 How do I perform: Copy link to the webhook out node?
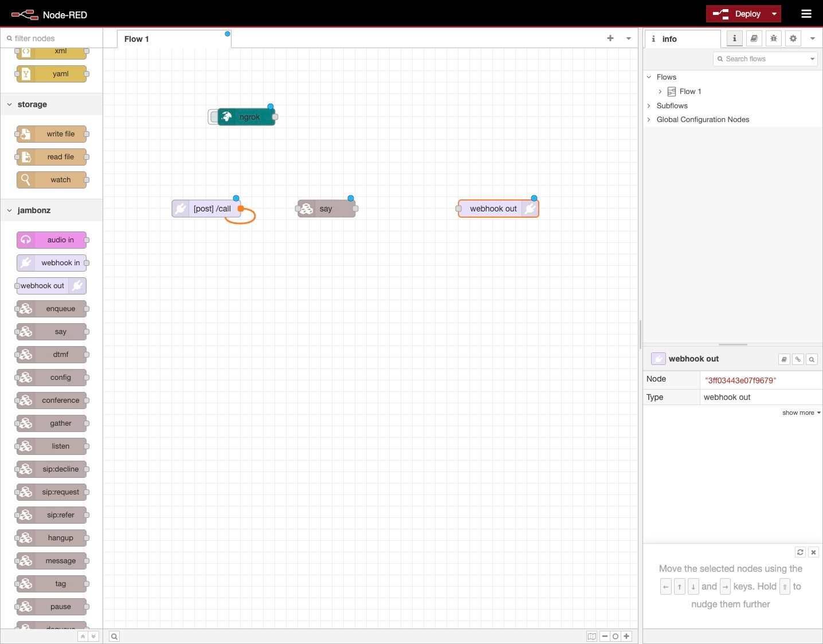798,359
